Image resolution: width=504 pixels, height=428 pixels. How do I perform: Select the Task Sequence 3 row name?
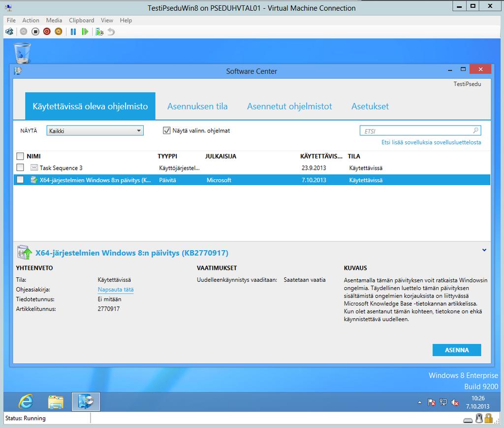coord(61,168)
